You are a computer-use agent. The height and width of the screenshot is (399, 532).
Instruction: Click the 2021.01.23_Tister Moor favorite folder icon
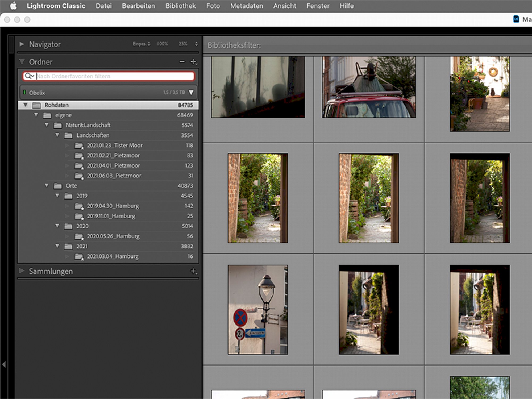(x=79, y=146)
